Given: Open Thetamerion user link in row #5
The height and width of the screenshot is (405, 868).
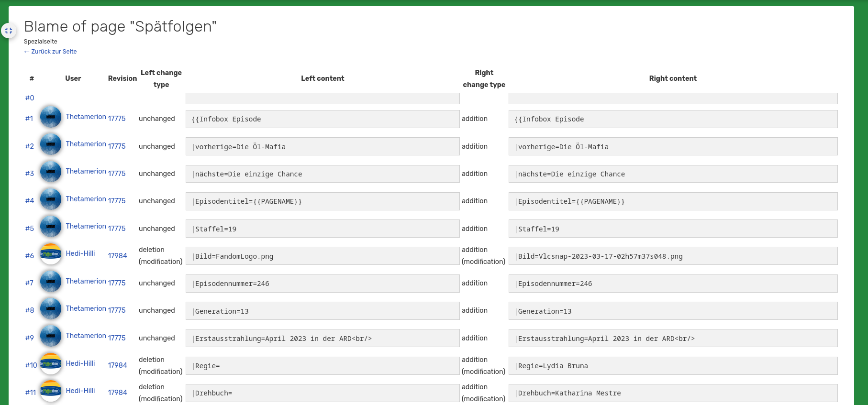Looking at the screenshot, I should click(86, 226).
